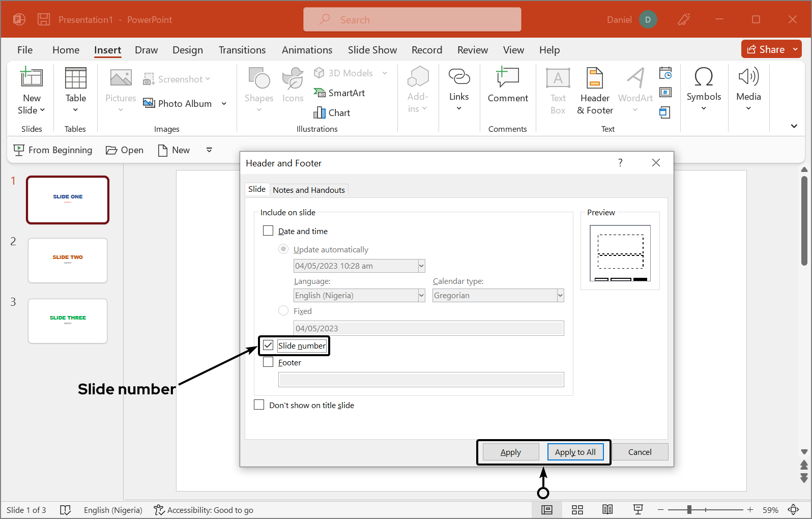812x519 pixels.
Task: Open the Photo Album tool
Action: (178, 103)
